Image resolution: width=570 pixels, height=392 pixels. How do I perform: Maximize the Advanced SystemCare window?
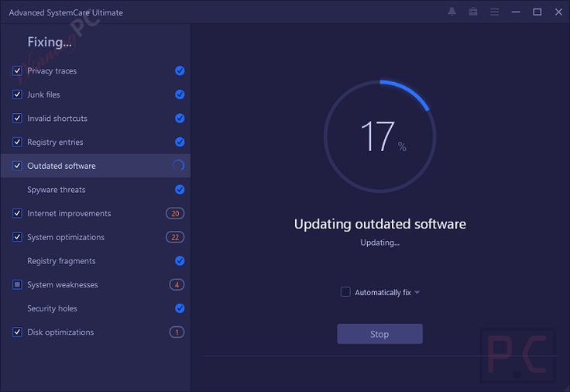tap(537, 12)
